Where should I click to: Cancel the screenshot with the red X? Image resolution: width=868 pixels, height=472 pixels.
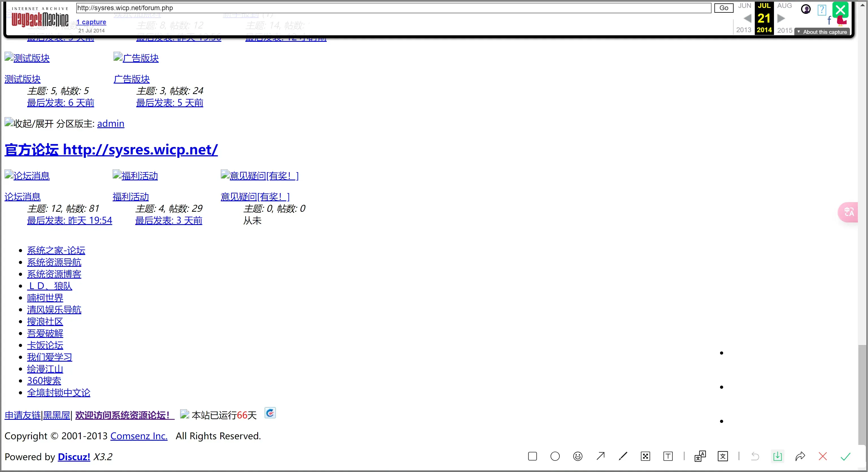point(823,456)
